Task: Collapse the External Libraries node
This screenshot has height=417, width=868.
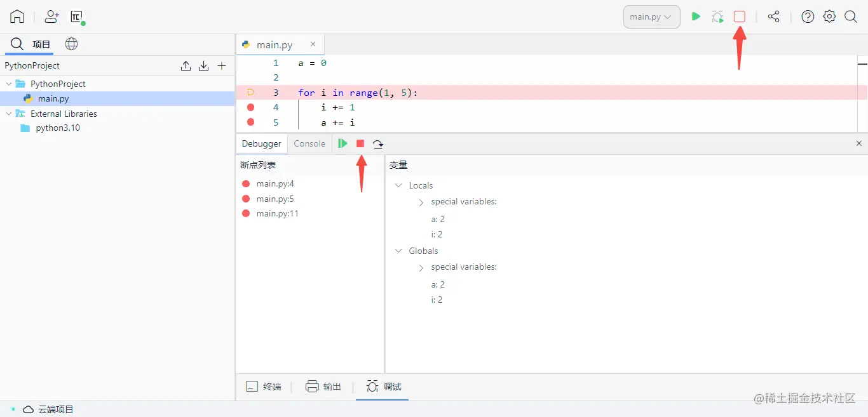Action: 8,114
